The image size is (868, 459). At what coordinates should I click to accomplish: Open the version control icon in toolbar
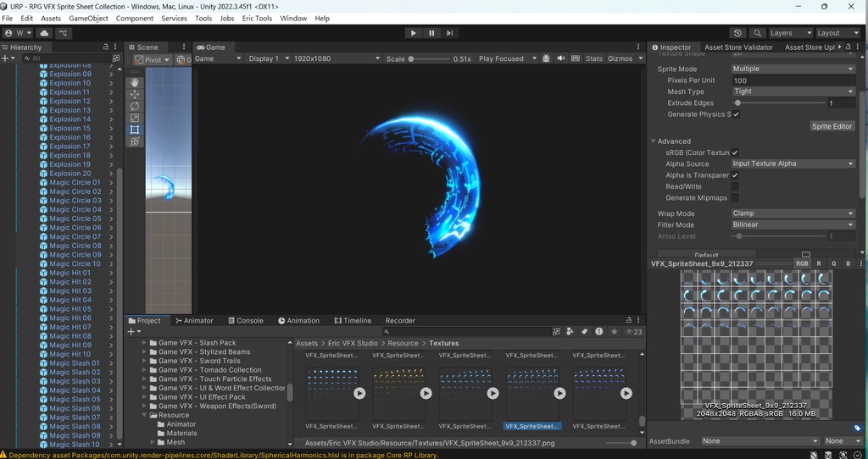tap(63, 33)
